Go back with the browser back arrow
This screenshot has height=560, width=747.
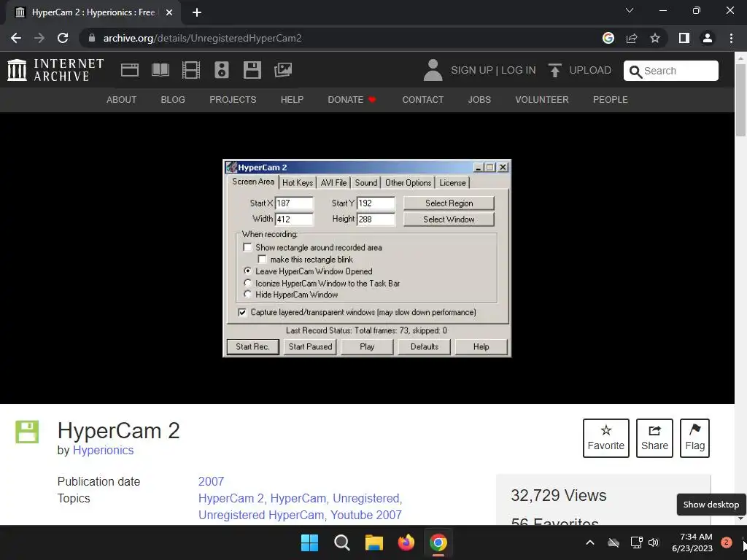tap(16, 38)
